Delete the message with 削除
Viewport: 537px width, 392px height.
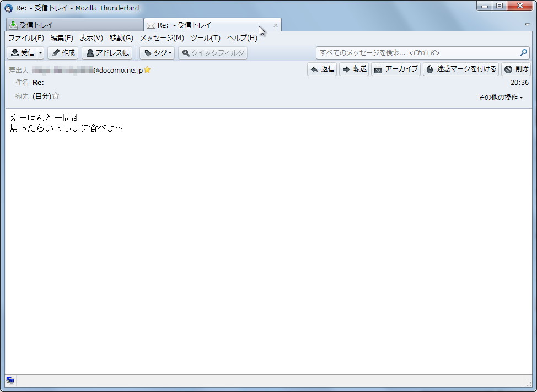pos(516,69)
